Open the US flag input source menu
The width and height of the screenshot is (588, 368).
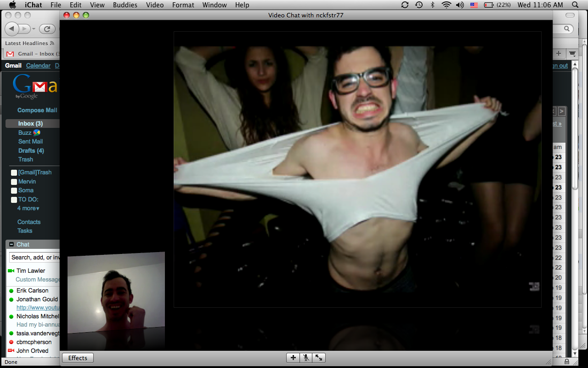[474, 5]
